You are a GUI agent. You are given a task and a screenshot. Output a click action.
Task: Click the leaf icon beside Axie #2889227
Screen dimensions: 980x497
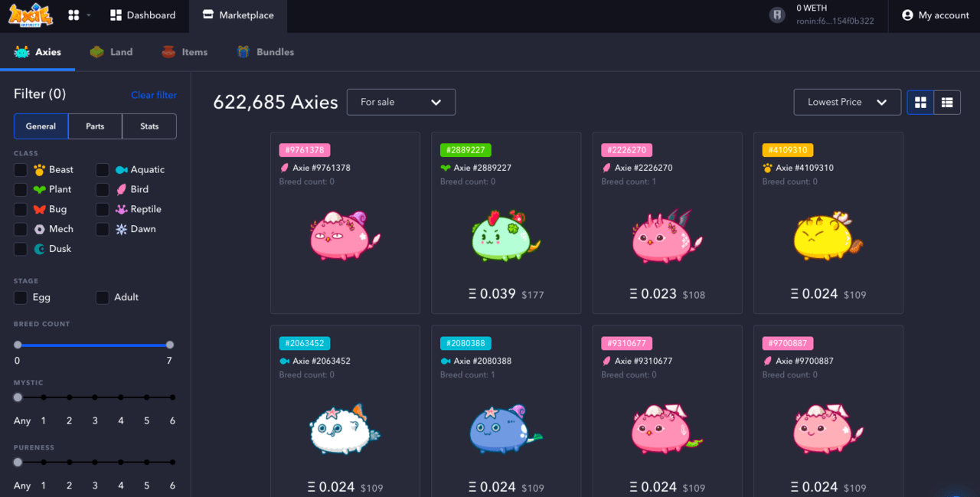(x=445, y=168)
